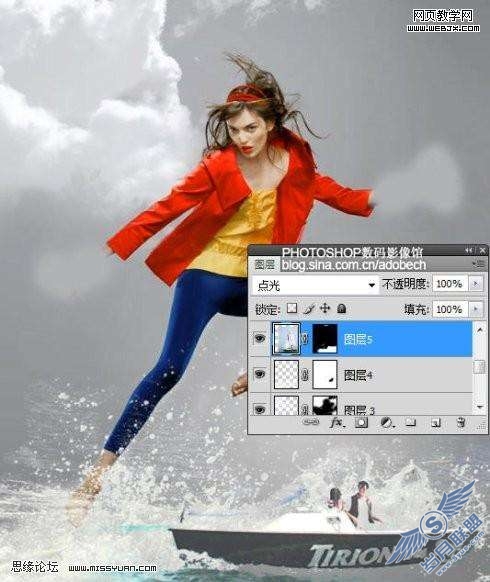Select 图层 3 layer mask thumbnail

325,405
